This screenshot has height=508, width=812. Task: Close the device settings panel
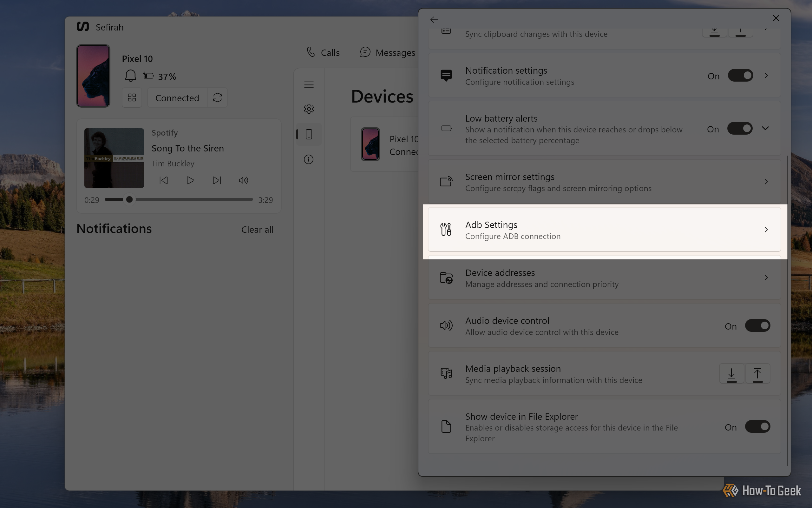(776, 18)
